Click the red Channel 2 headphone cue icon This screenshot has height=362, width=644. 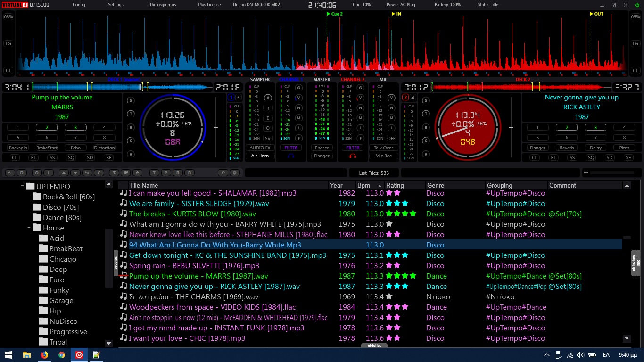click(353, 156)
